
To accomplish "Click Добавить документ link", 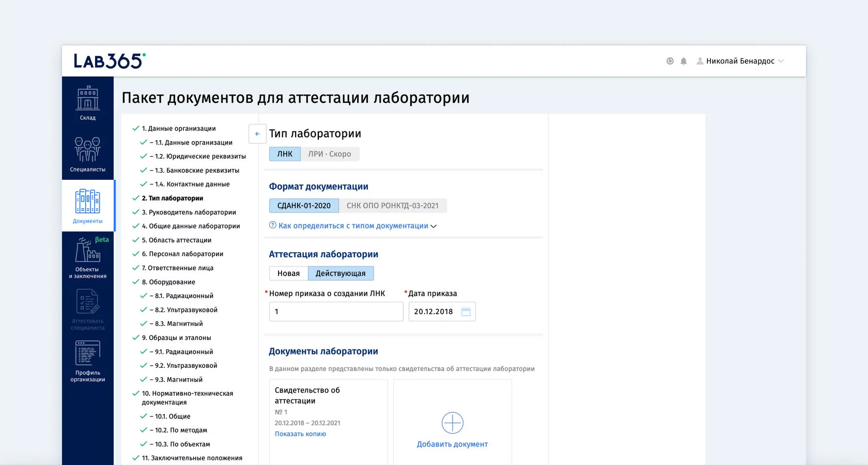I will coord(452,444).
